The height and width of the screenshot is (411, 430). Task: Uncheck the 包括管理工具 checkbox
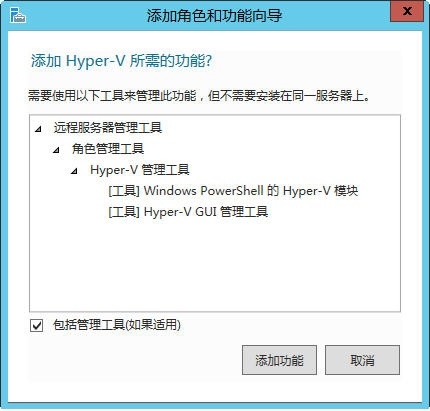36,325
